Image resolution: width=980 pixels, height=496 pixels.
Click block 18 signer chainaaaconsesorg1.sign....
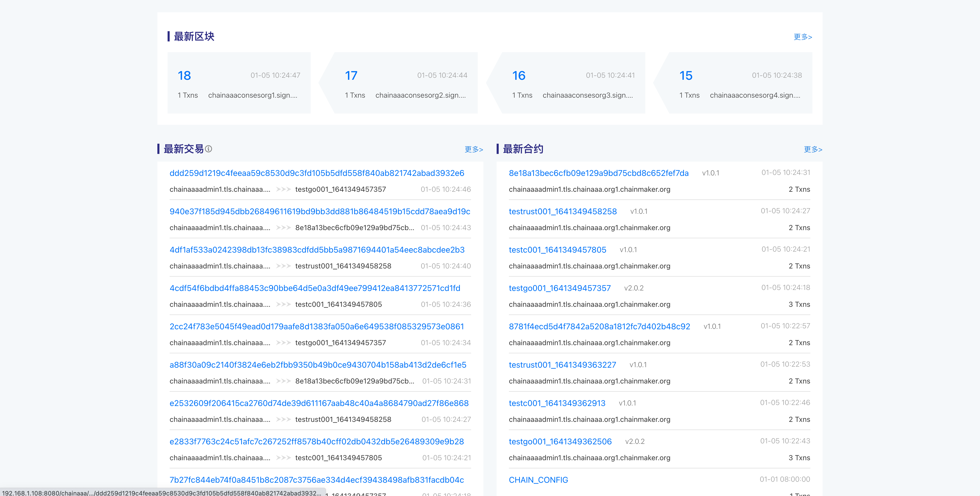pyautogui.click(x=253, y=95)
